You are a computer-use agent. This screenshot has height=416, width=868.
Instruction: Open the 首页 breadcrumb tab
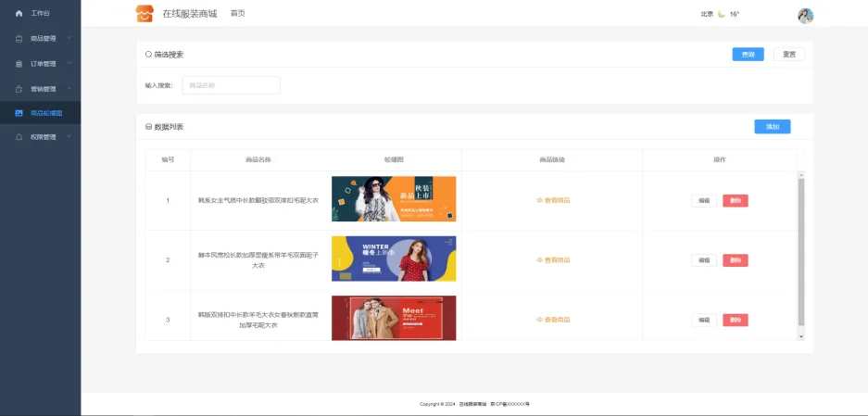[x=238, y=13]
